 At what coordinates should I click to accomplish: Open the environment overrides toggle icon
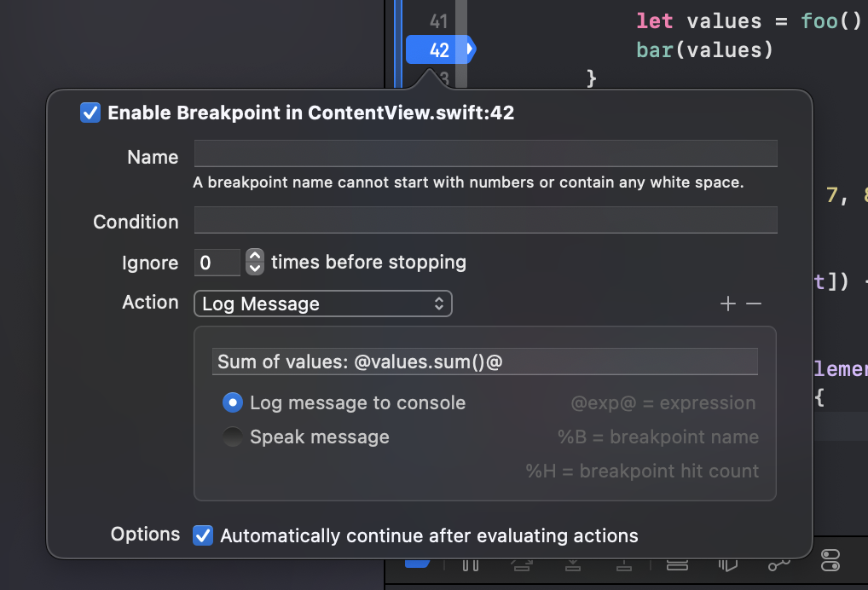(830, 560)
